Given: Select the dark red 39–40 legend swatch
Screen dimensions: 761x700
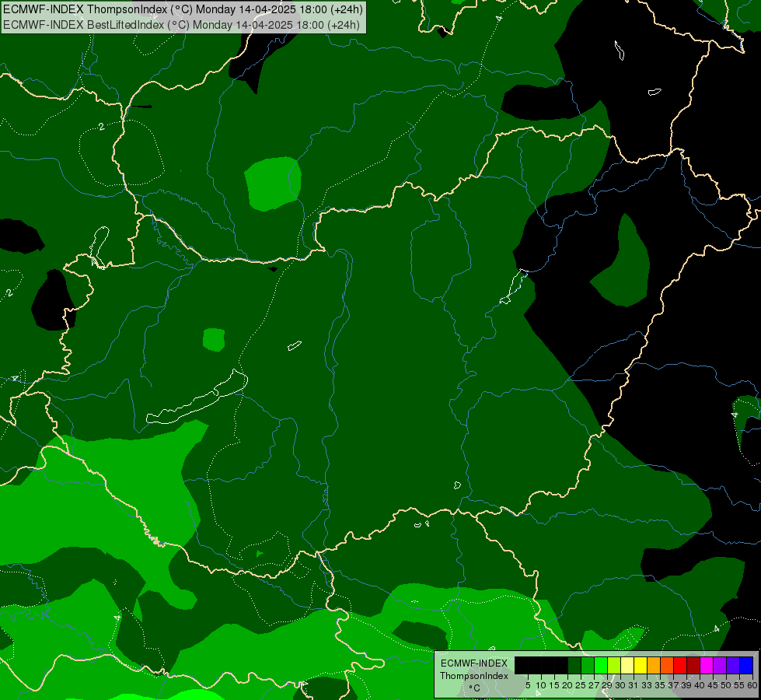Looking at the screenshot, I should 693,665.
